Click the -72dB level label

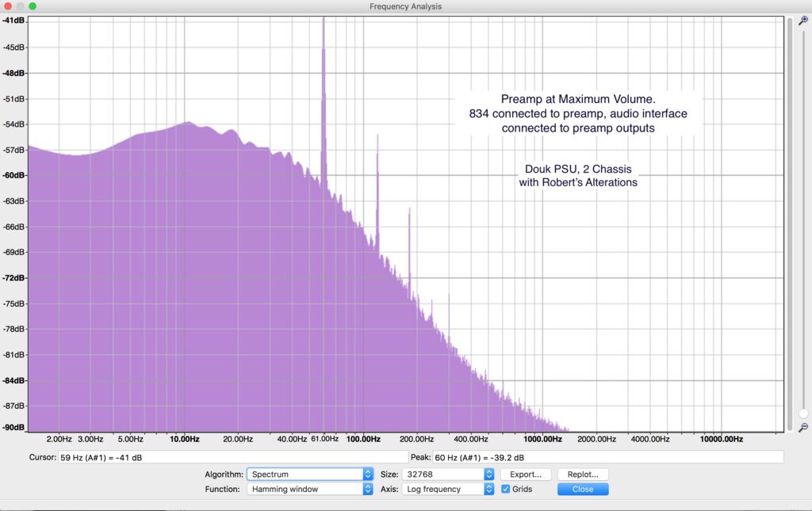click(x=13, y=278)
